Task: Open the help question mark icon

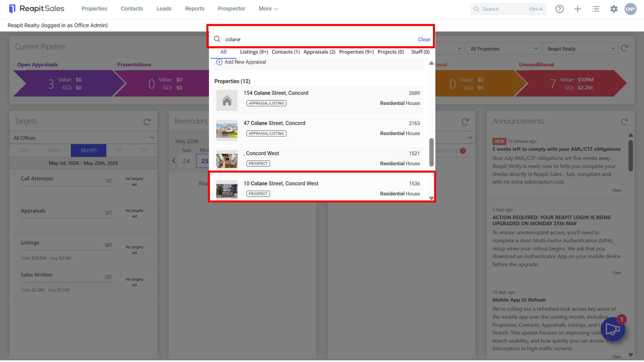Action: click(559, 9)
